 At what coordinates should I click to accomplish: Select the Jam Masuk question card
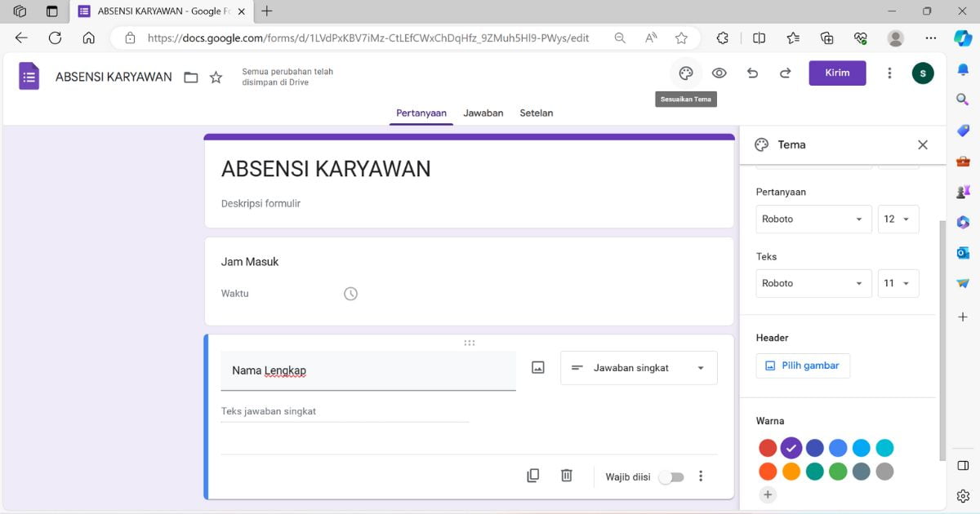point(469,281)
